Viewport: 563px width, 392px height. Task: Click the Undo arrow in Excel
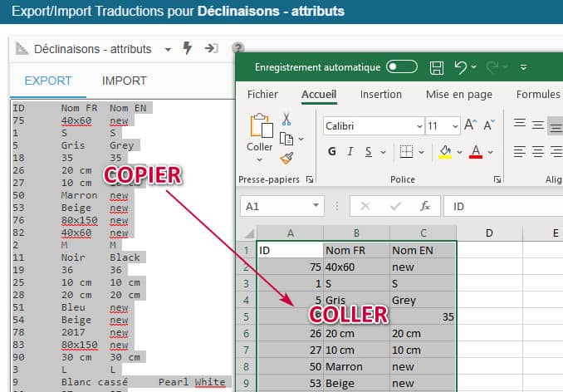tap(462, 67)
